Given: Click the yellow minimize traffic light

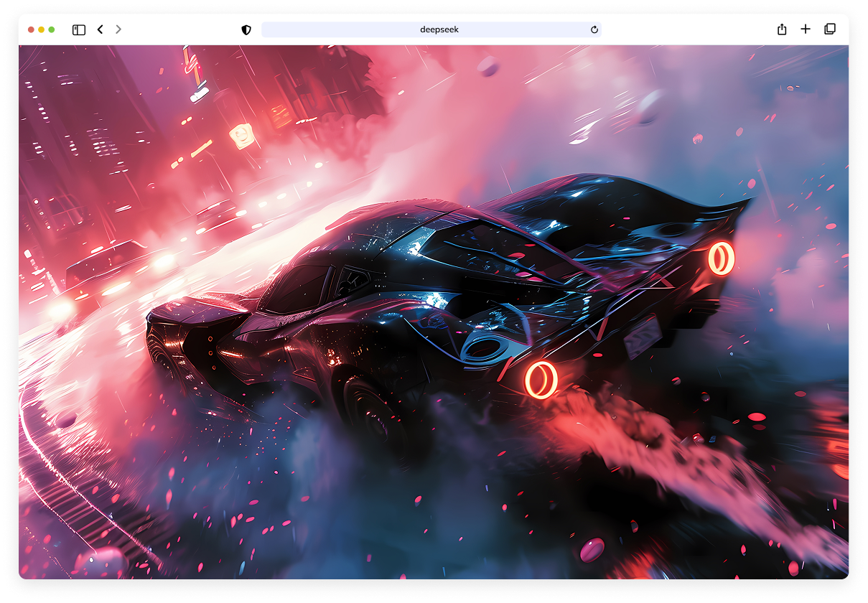Looking at the screenshot, I should point(40,29).
